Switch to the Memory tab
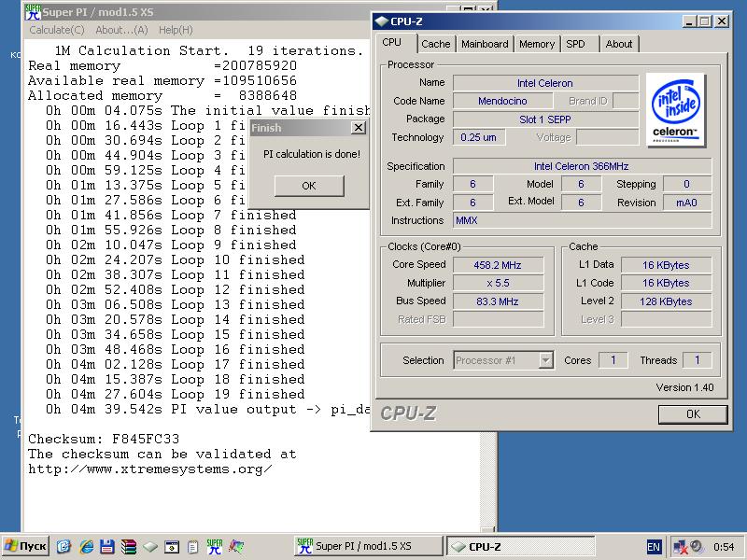 pyautogui.click(x=537, y=44)
